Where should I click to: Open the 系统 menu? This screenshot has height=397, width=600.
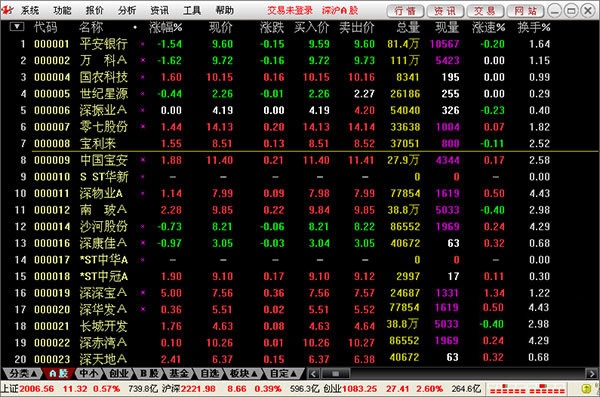tap(30, 10)
